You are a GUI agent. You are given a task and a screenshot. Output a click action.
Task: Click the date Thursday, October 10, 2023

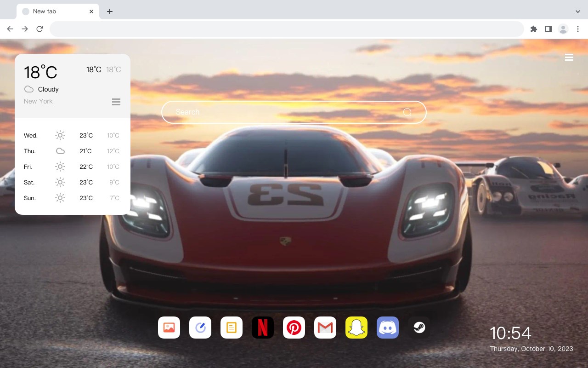pos(531,349)
